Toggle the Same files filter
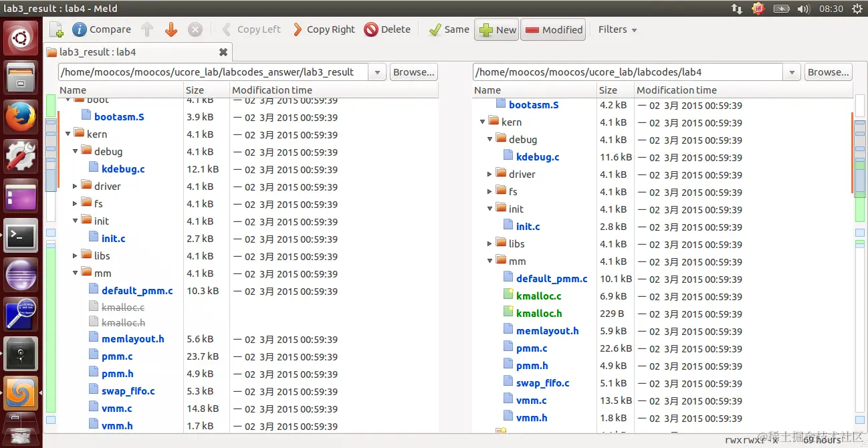Image resolution: width=868 pixels, height=448 pixels. [x=449, y=29]
